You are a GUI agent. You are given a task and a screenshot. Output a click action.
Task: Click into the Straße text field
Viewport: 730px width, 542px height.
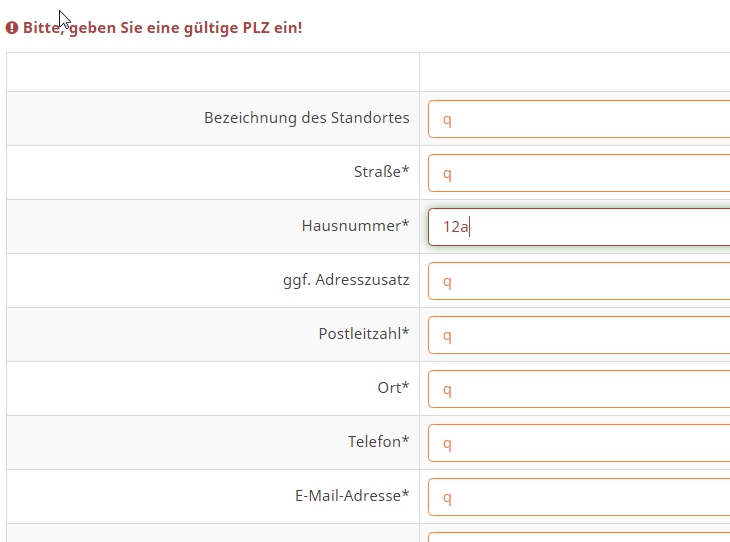tap(579, 173)
